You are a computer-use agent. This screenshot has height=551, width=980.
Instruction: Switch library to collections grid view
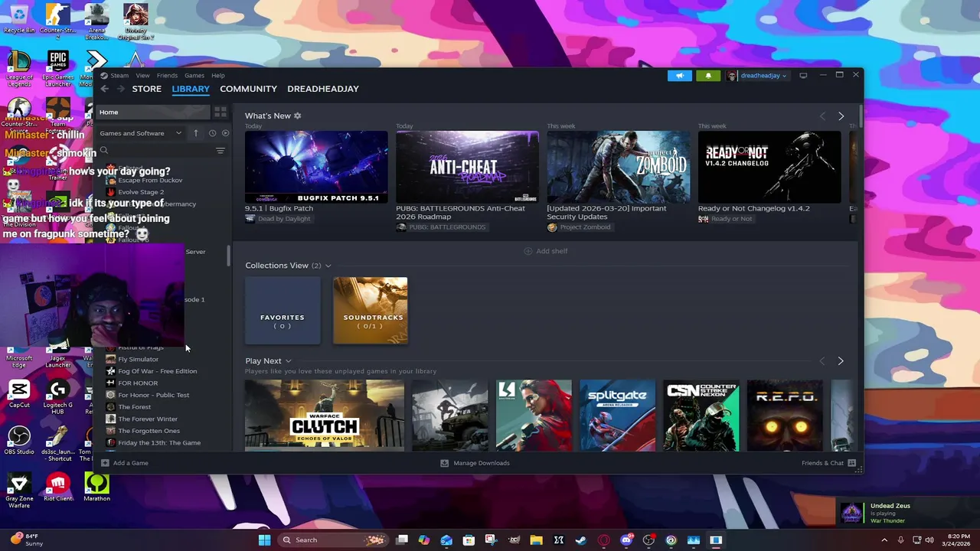[220, 112]
